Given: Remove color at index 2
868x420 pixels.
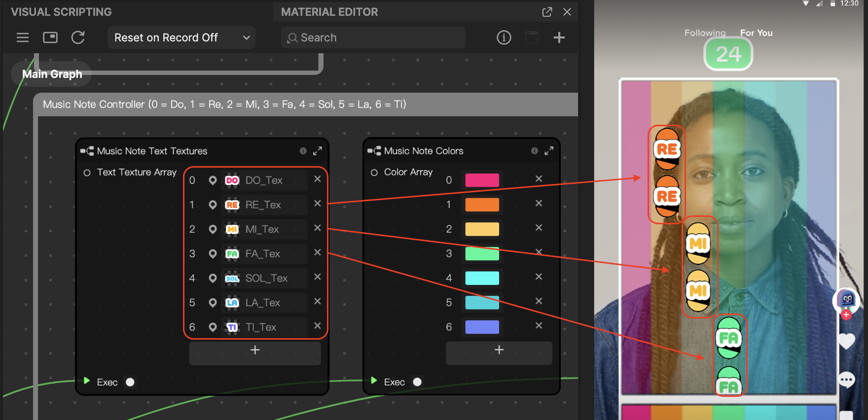Looking at the screenshot, I should point(539,228).
